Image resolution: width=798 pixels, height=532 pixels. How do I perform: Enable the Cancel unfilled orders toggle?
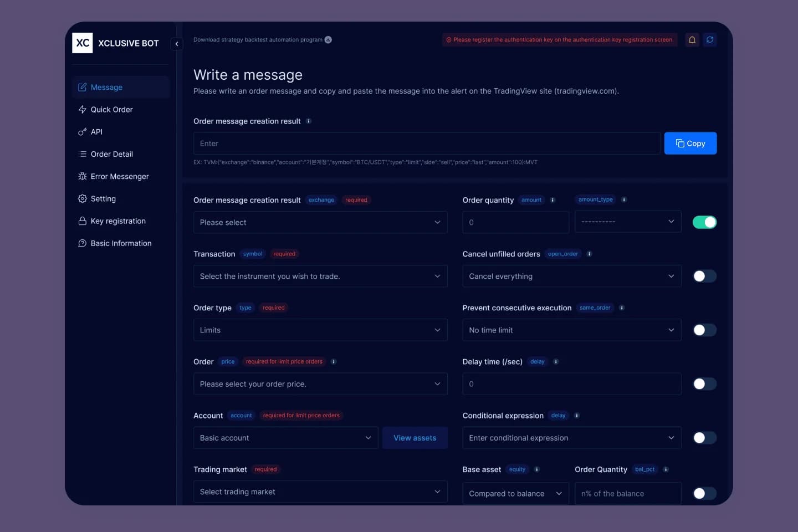pos(704,275)
